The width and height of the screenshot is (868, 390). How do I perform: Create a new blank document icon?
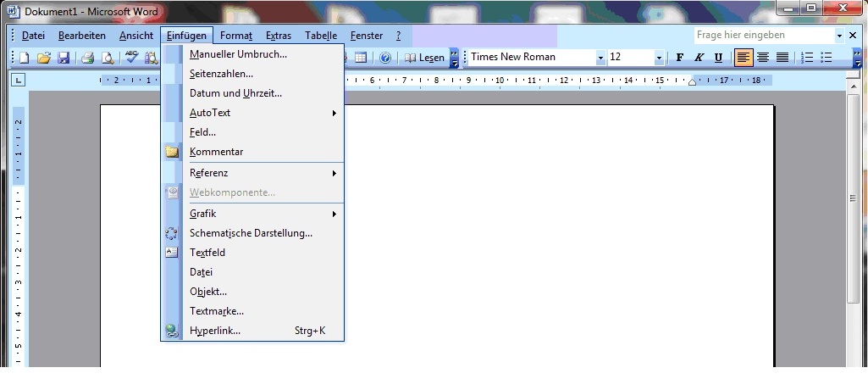pyautogui.click(x=25, y=58)
